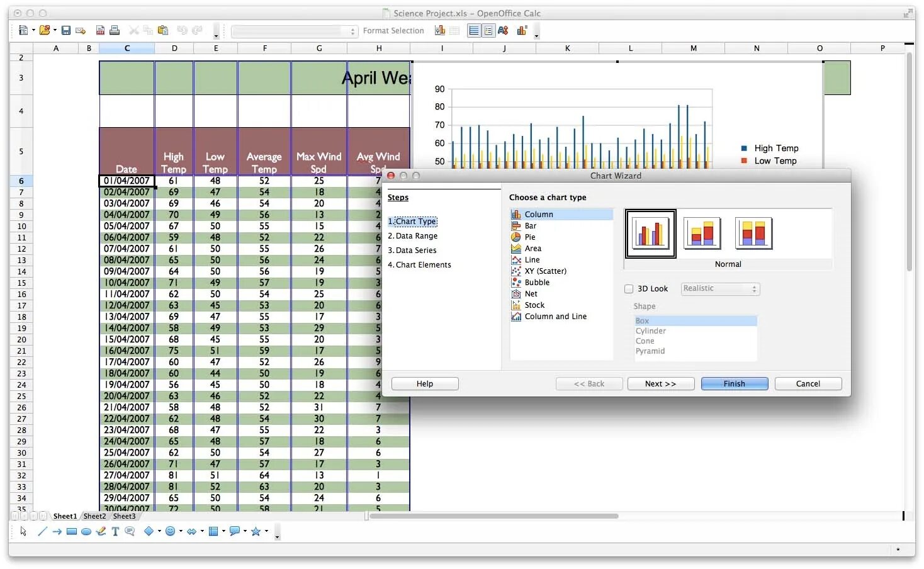Export the document directly as PDF
This screenshot has height=569, width=924.
pos(100,30)
